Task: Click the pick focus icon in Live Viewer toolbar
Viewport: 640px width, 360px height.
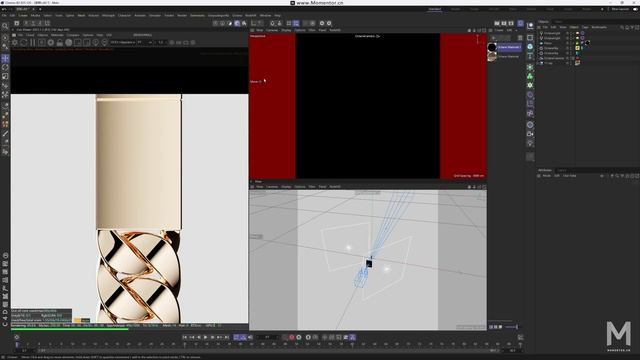Action: coord(96,42)
